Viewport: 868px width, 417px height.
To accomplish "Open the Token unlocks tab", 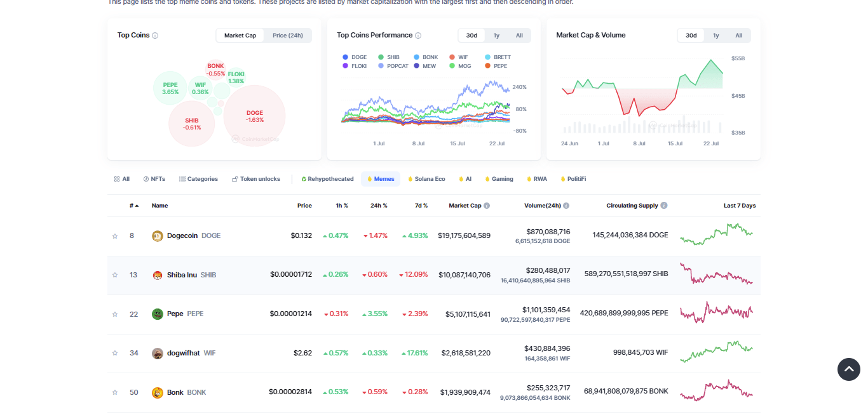I will click(x=256, y=179).
